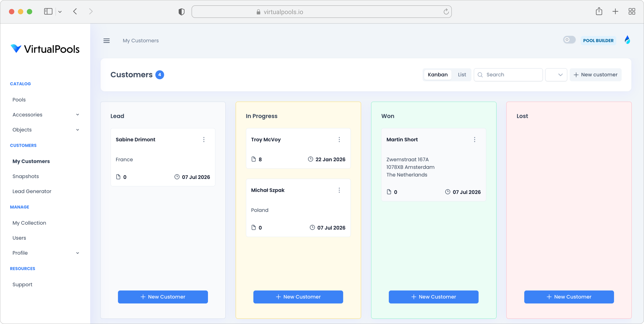Open Users management page

click(x=19, y=238)
